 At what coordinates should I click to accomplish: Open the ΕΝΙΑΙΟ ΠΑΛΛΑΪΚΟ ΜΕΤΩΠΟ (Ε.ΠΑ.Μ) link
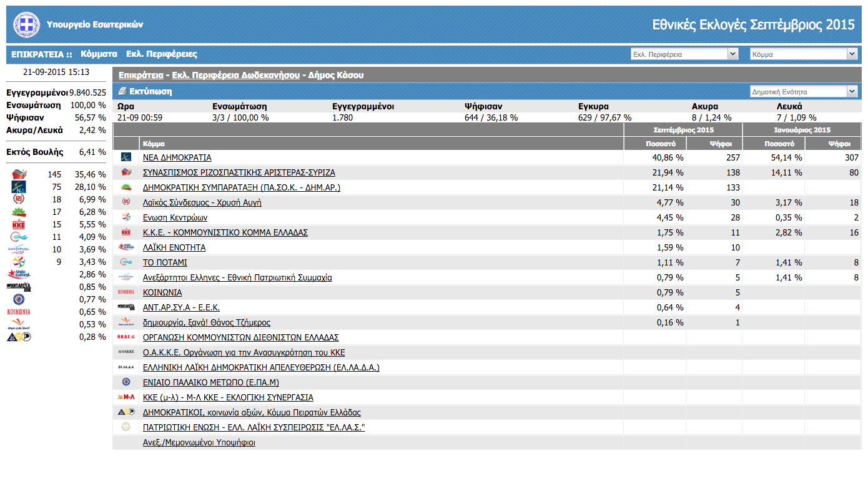211,382
